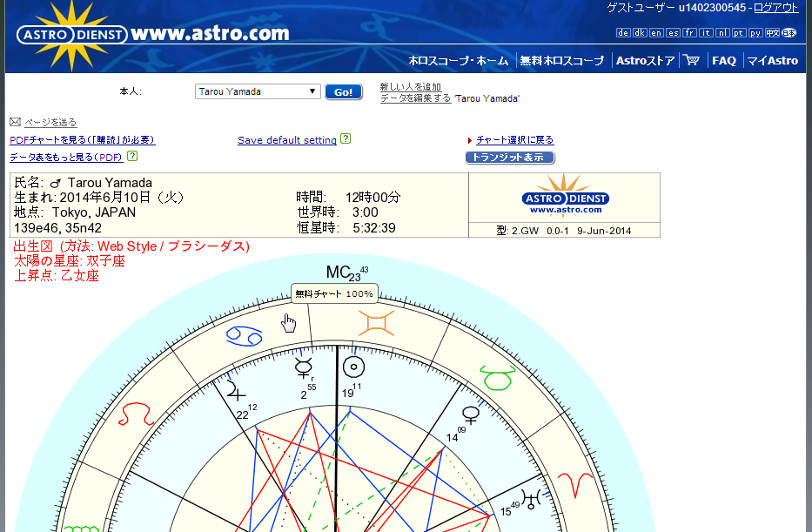Click the blue Cancer glyph on the chart
The width and height of the screenshot is (812, 532).
(239, 334)
